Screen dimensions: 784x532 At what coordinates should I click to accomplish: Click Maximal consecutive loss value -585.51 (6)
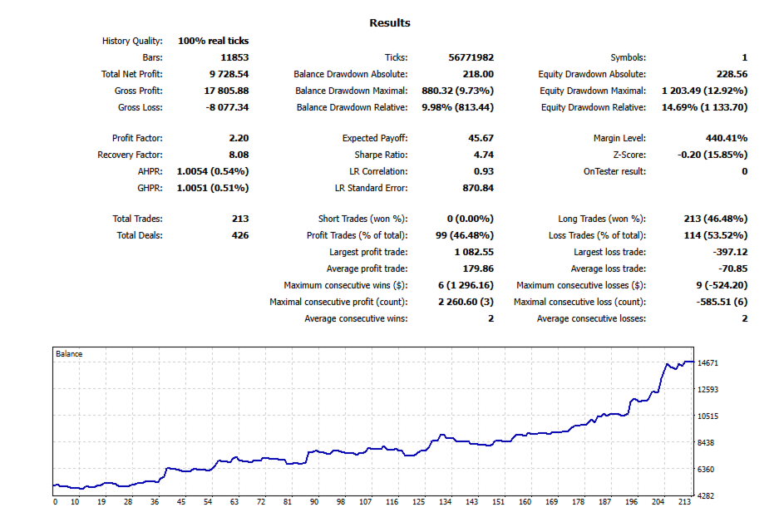tap(722, 302)
